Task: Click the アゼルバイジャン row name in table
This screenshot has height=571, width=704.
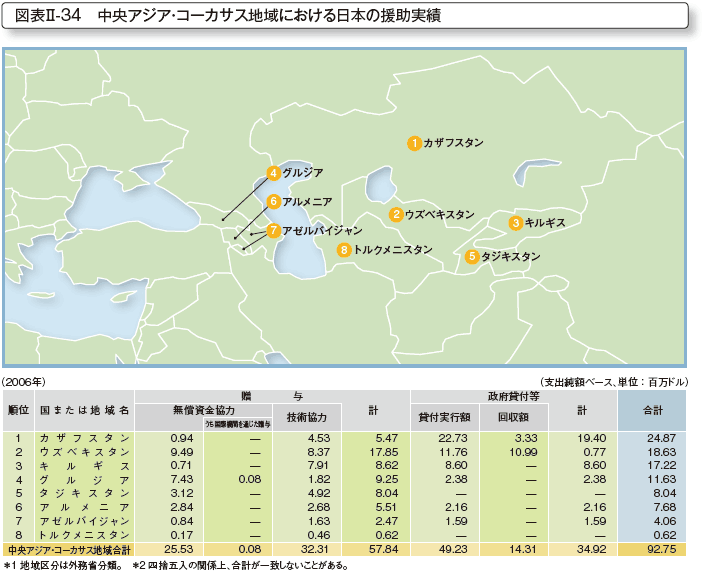Action: pos(84,522)
